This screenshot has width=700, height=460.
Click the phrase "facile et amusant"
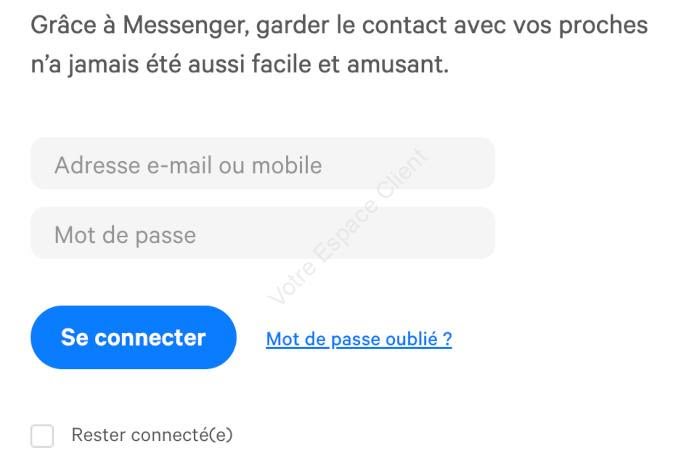350,64
